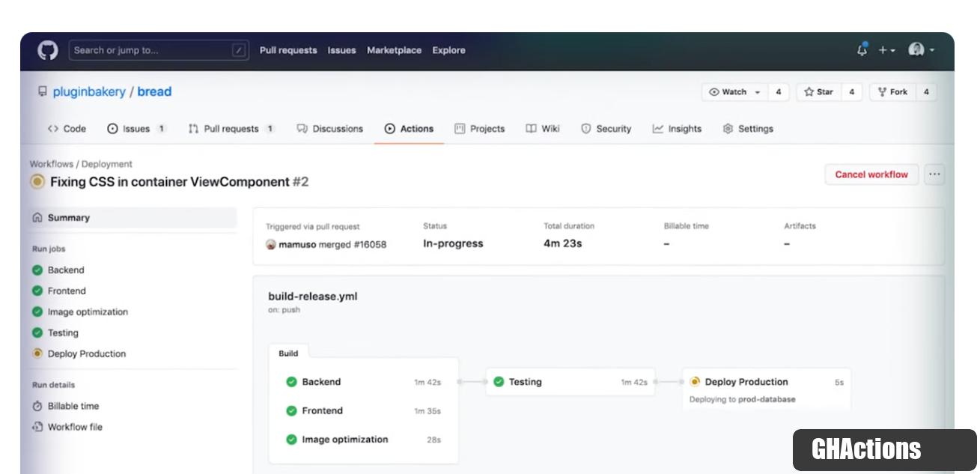
Task: Open the user avatar profile menu
Action: point(920,50)
